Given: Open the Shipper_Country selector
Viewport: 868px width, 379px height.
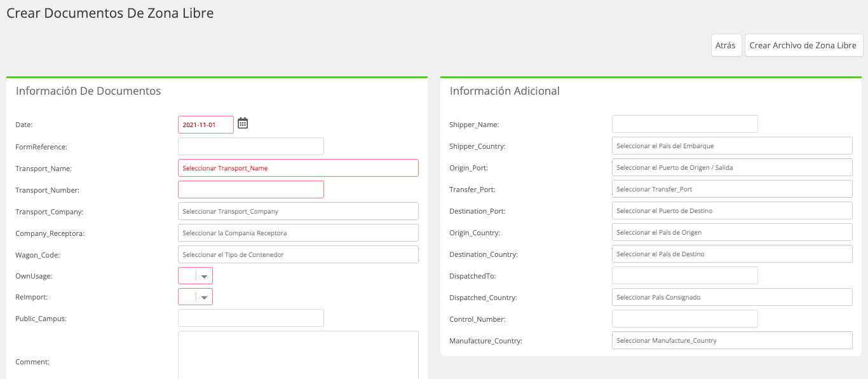Looking at the screenshot, I should pyautogui.click(x=732, y=146).
